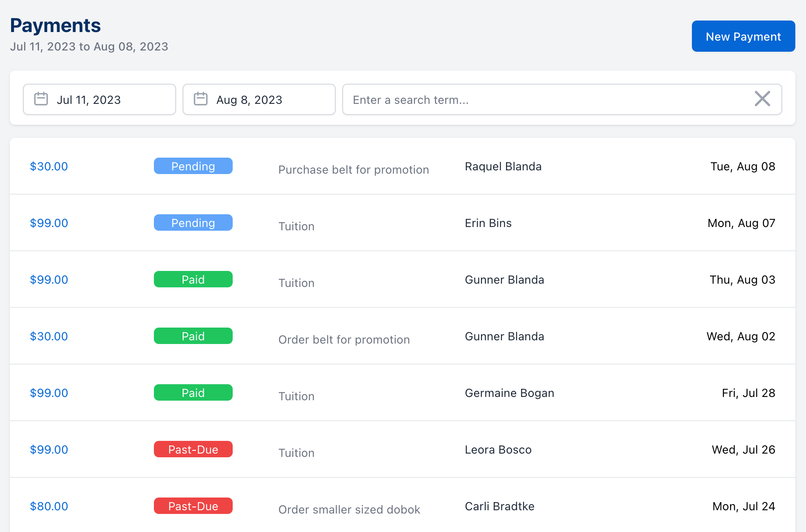Click the date Thu, Aug 03

742,280
